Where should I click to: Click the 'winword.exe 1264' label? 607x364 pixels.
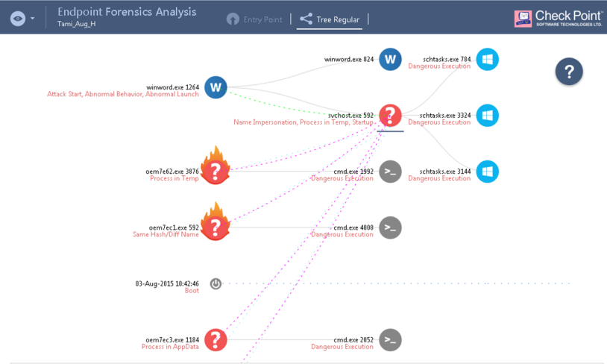(x=173, y=87)
